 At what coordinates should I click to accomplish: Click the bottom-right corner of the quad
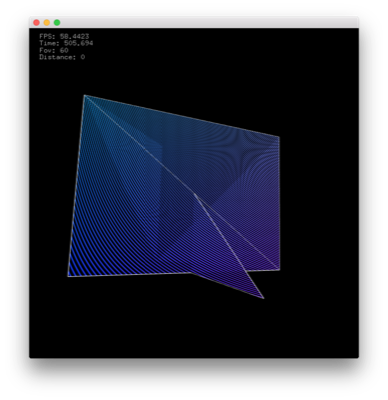click(279, 269)
